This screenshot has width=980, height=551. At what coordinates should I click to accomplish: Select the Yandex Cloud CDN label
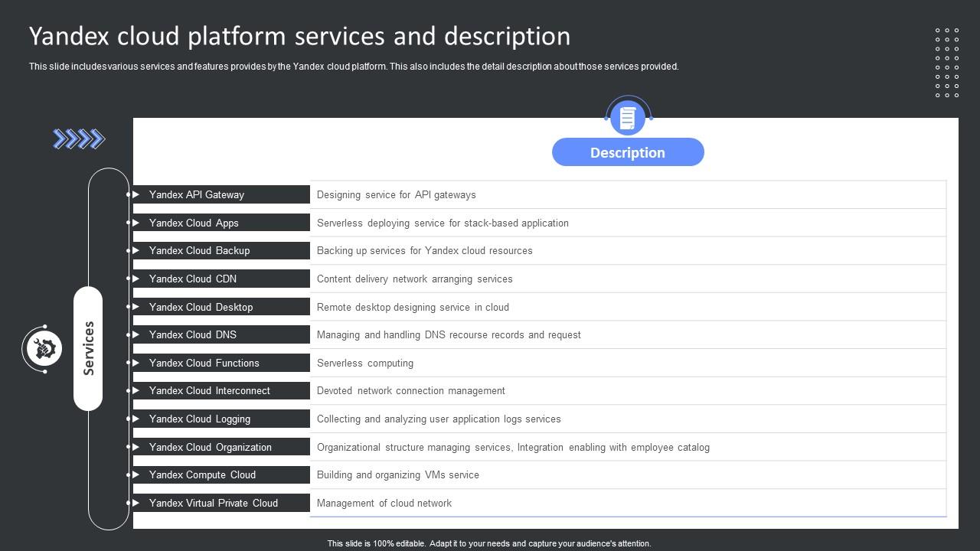pyautogui.click(x=193, y=279)
